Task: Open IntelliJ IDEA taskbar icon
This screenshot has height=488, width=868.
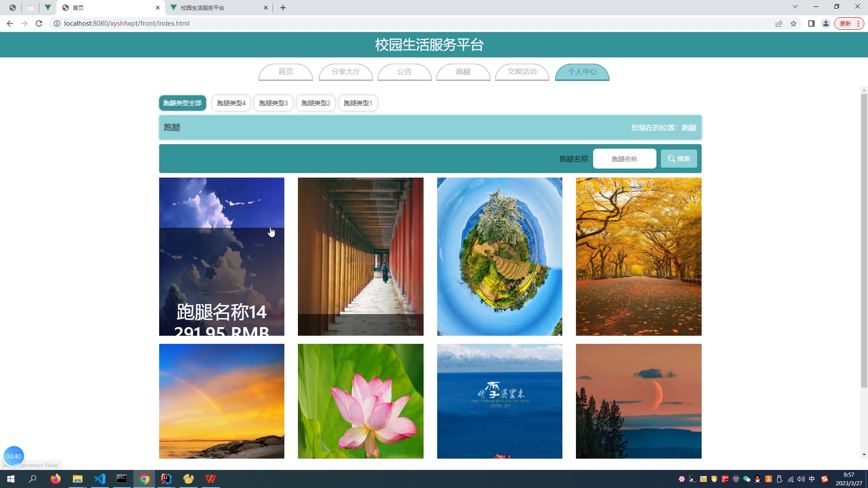Action: coord(166,479)
